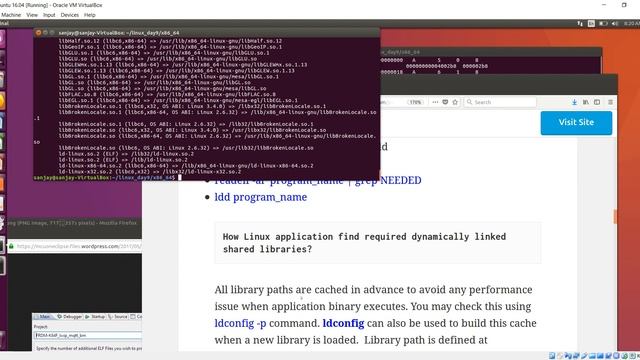Screen dimensions: 640x360
Task: Open VirtualBox Help menu
Action: (89, 15)
